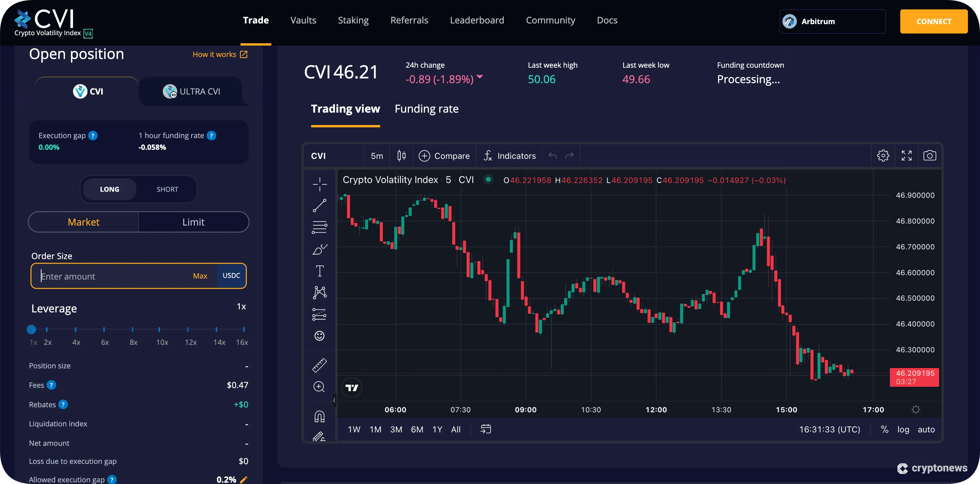Open chart settings gear
The height and width of the screenshot is (484, 980).
[883, 156]
